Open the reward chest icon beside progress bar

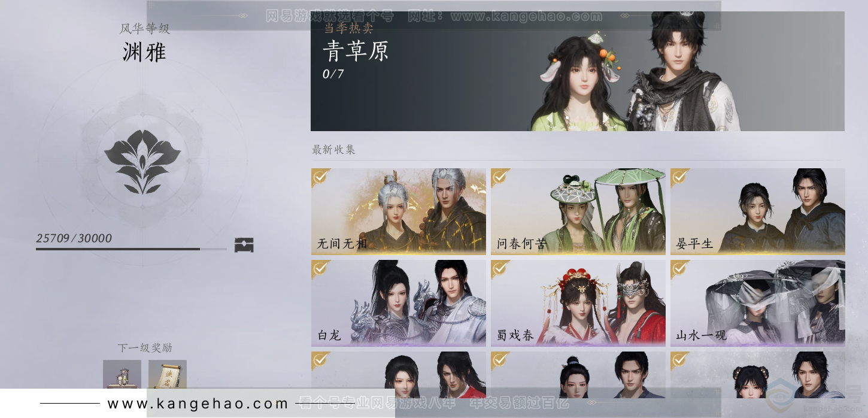(244, 245)
